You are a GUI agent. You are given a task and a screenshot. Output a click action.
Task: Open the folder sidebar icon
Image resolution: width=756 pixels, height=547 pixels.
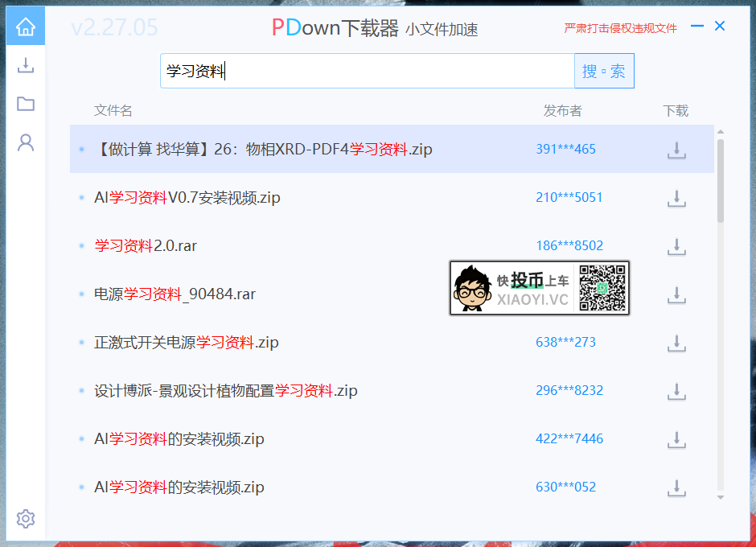(x=26, y=104)
